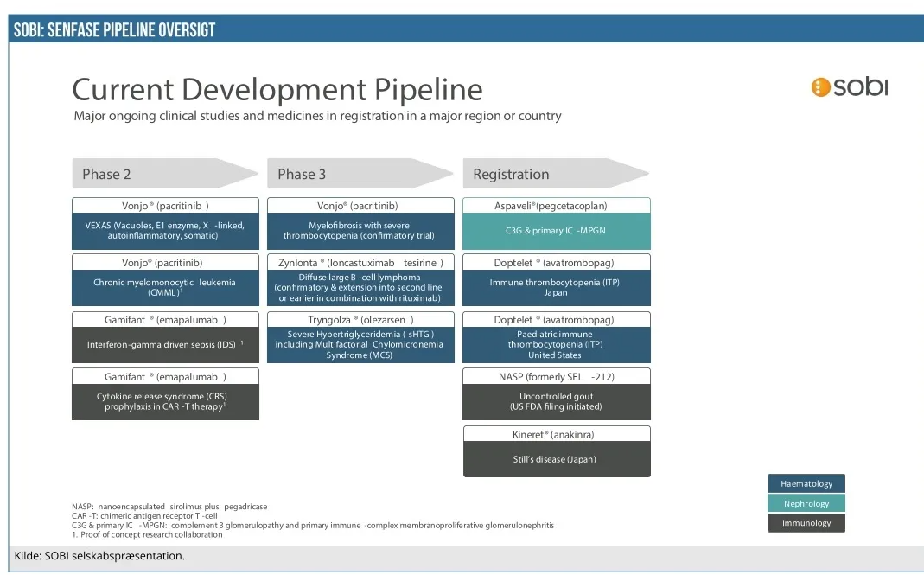Select the Chronic myelomonocytic leukemia box
The image size is (924, 575).
(165, 287)
